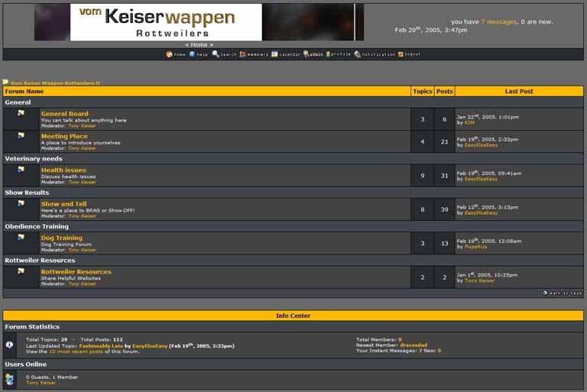Open the members icon in navigation bar
This screenshot has height=392, width=587.
pos(243,54)
